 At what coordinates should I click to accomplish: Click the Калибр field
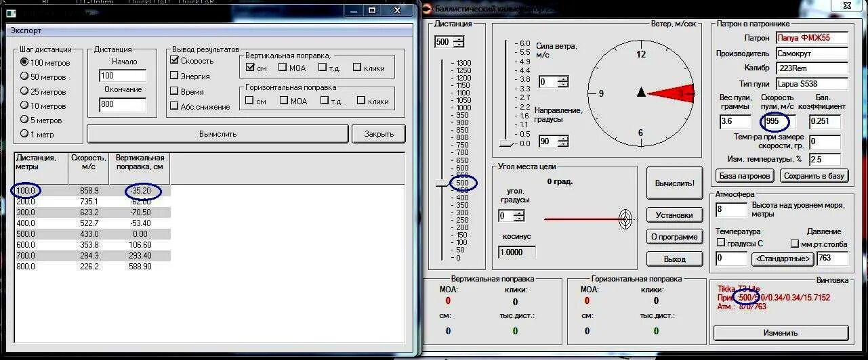(x=812, y=68)
